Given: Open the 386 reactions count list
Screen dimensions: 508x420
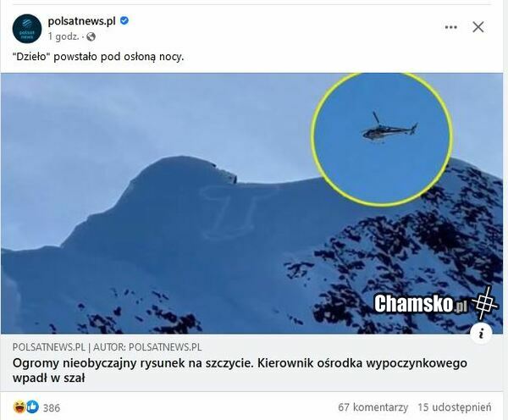Looking at the screenshot, I should (x=52, y=407).
